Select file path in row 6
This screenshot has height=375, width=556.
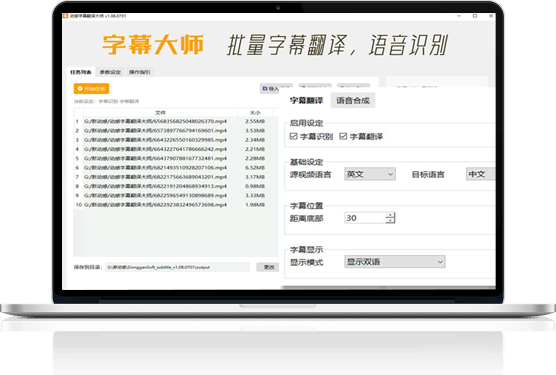[155, 168]
